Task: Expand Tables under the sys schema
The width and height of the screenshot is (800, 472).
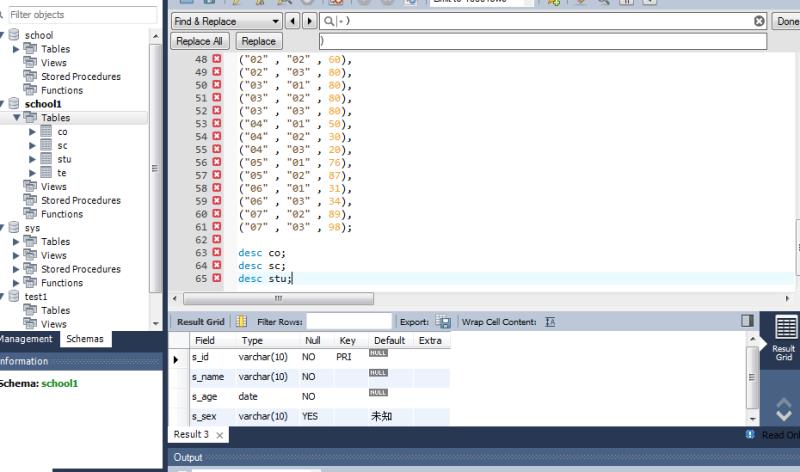Action: [x=16, y=241]
